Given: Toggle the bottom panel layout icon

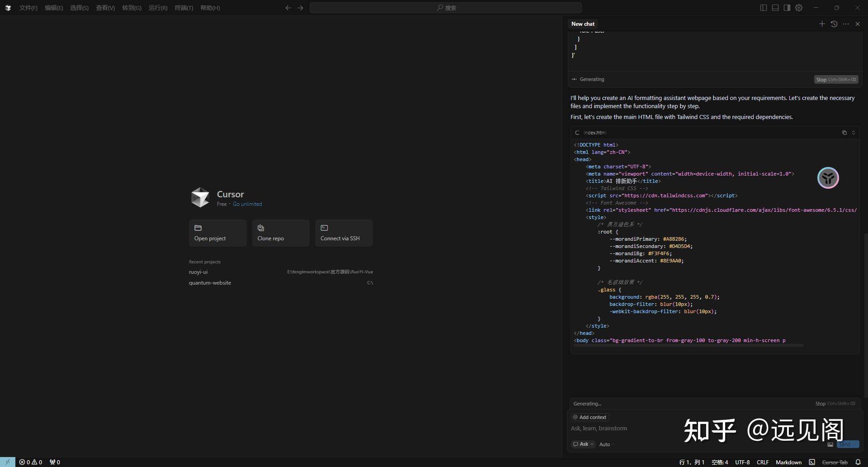Looking at the screenshot, I should click(775, 8).
